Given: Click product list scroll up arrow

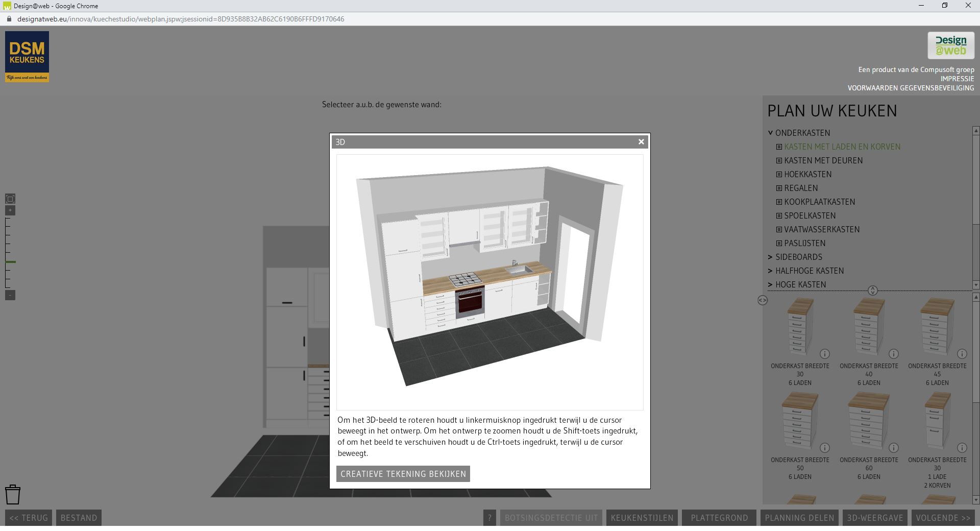Looking at the screenshot, I should pyautogui.click(x=976, y=297).
